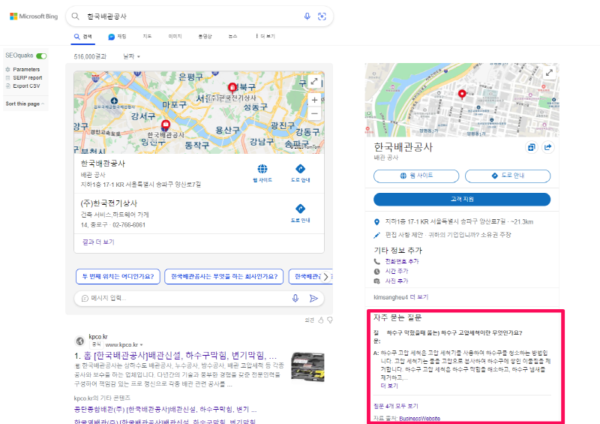Viewport: 600px width, 424px height.
Task: Open the BusinessWebsite source link
Action: pyautogui.click(x=419, y=419)
